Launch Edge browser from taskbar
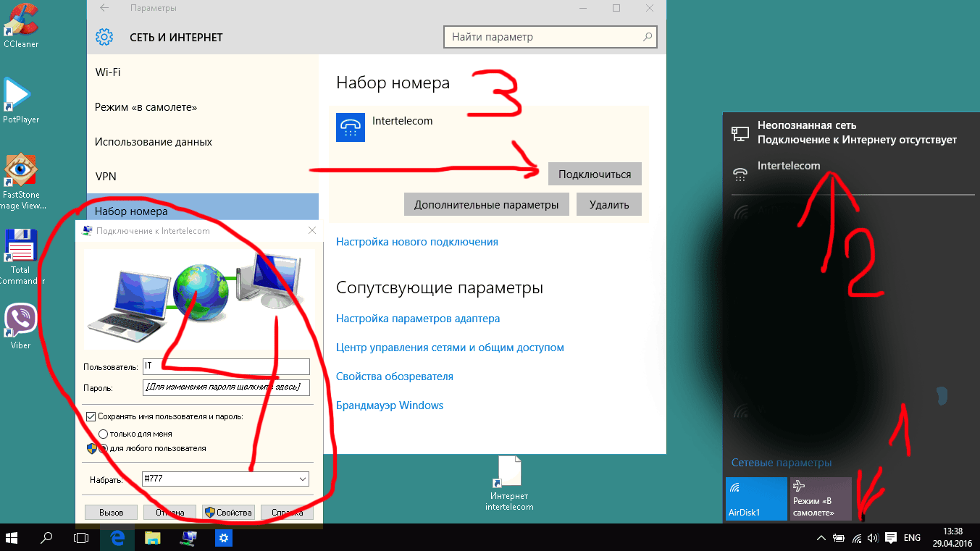 (117, 537)
